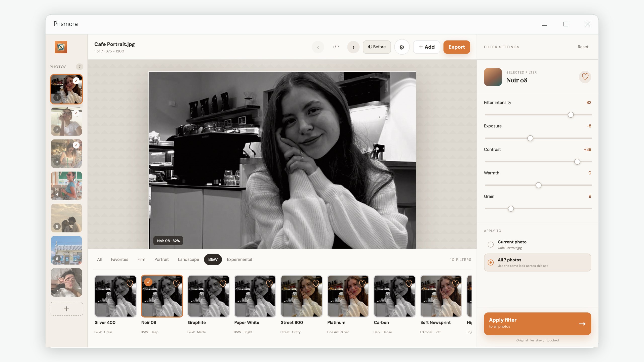Choose the Carbon filter thumbnail
Image resolution: width=644 pixels, height=362 pixels.
[395, 296]
